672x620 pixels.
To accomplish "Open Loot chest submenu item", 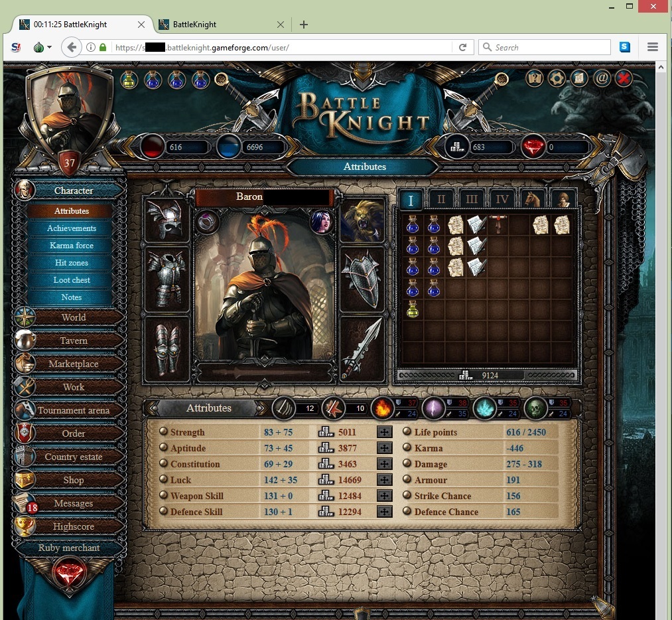I will pyautogui.click(x=72, y=279).
